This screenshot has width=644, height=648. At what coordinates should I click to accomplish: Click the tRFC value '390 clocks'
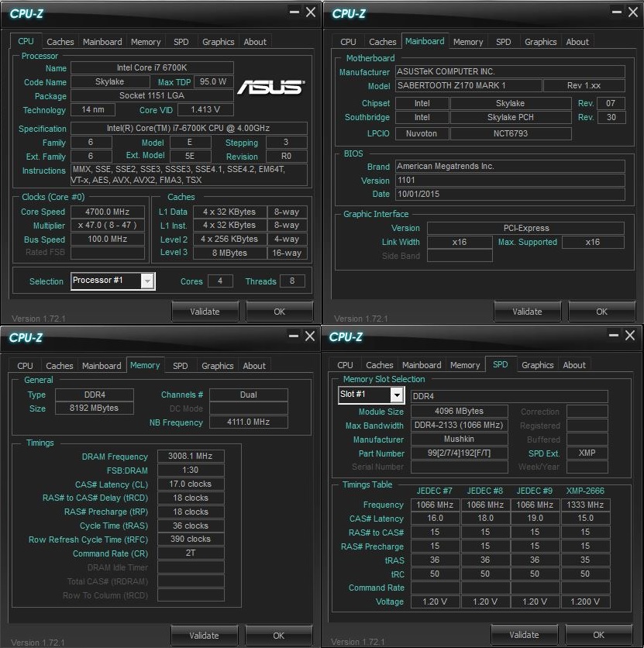191,539
